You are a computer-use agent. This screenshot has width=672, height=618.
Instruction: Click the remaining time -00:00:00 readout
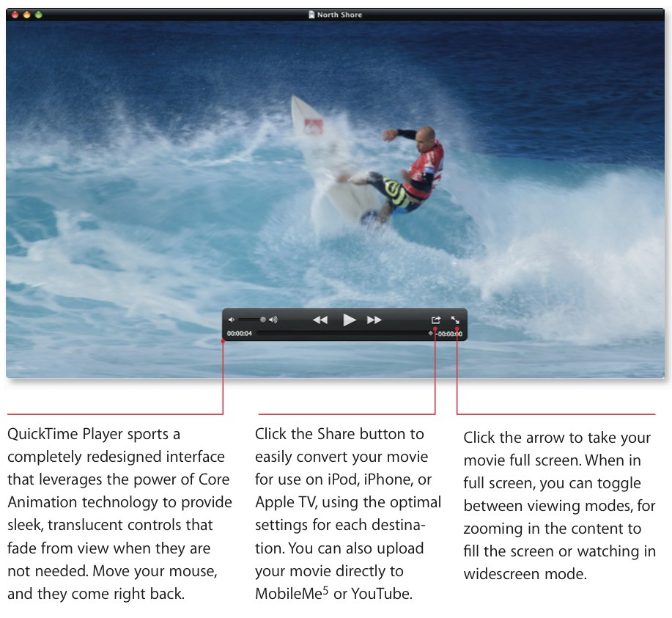(x=449, y=334)
